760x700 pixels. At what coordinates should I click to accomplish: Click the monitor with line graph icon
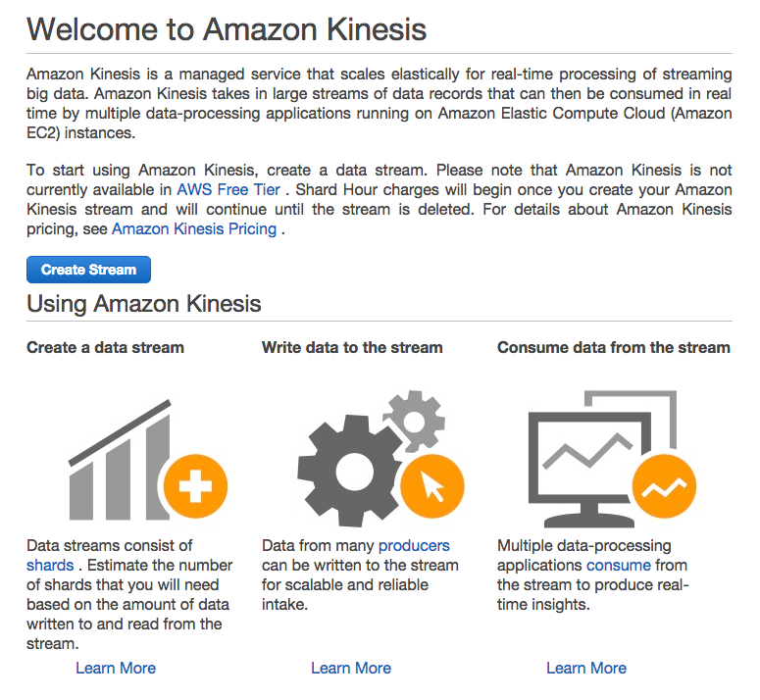click(590, 470)
